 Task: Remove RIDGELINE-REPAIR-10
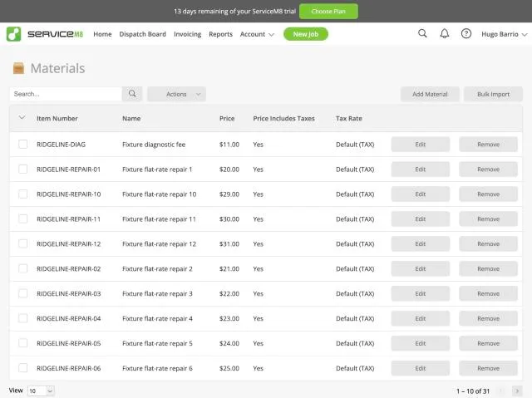(488, 194)
